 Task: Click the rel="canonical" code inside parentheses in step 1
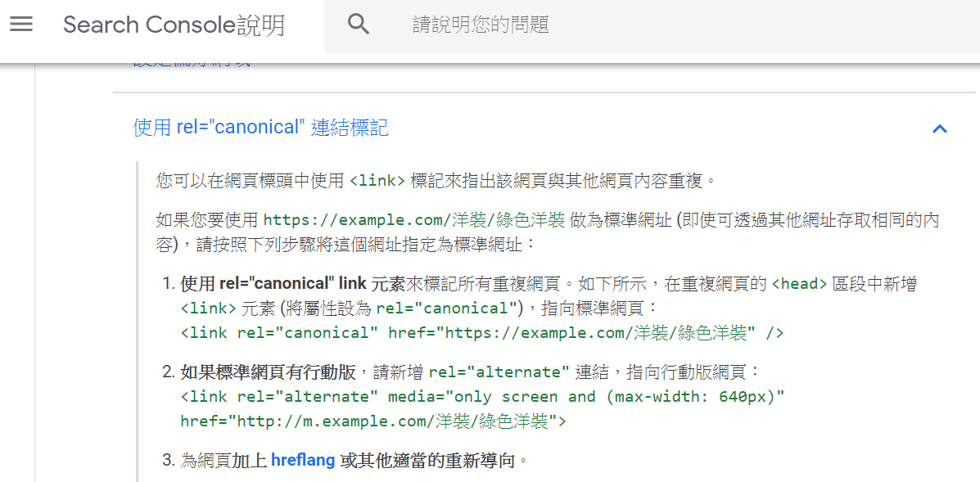click(447, 308)
